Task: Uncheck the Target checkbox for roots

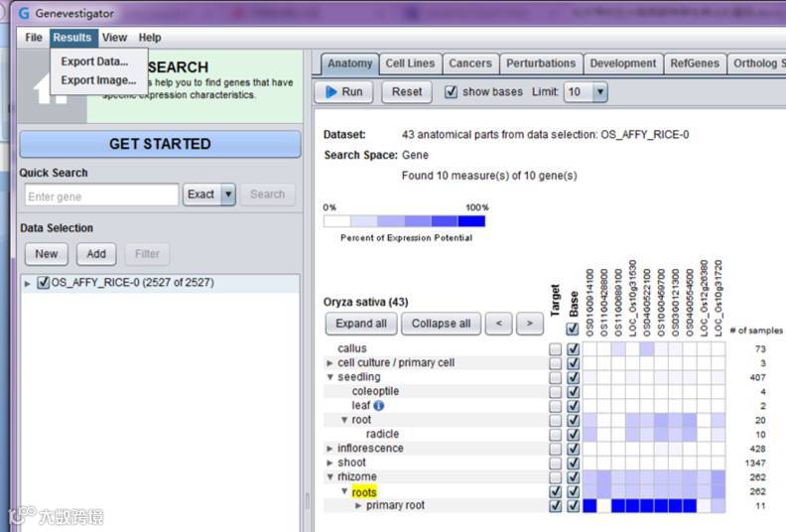Action: (x=555, y=492)
